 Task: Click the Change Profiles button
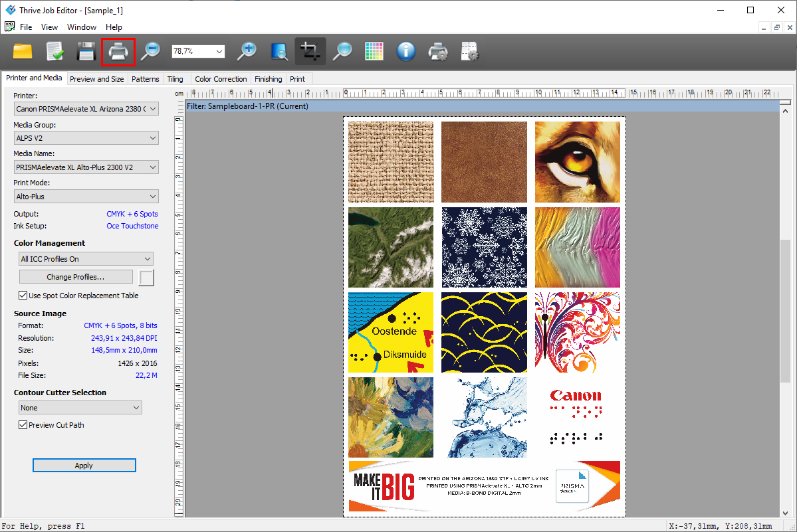tap(76, 277)
